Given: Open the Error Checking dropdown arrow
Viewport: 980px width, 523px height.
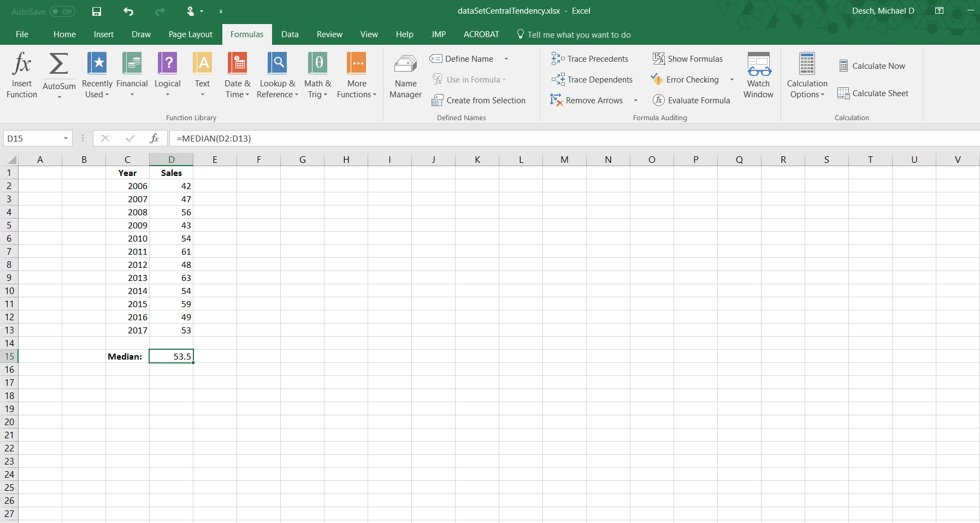Looking at the screenshot, I should pyautogui.click(x=732, y=80).
